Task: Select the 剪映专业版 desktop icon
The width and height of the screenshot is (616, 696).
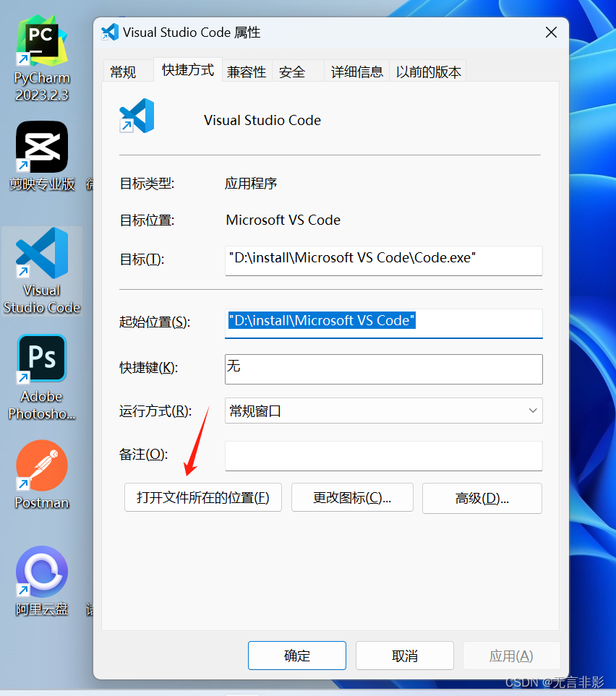Action: tap(42, 156)
